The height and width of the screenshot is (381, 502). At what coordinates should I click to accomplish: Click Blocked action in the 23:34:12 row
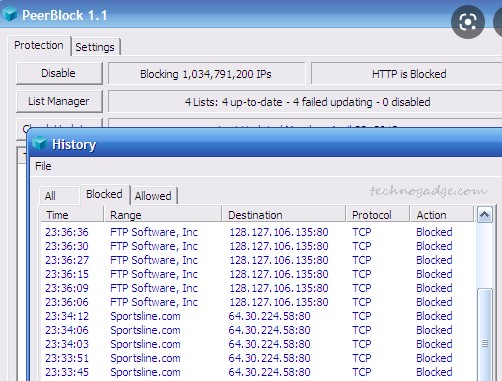(434, 316)
